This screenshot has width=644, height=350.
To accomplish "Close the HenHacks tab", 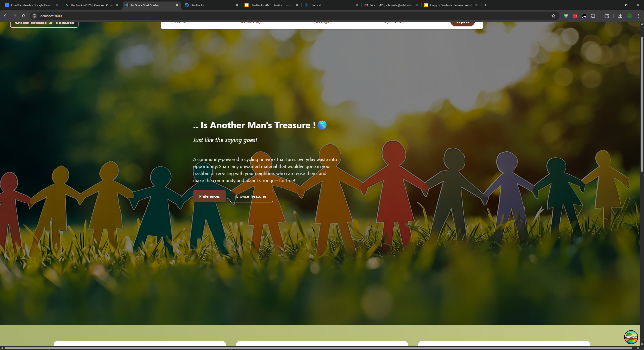I will click(x=237, y=5).
